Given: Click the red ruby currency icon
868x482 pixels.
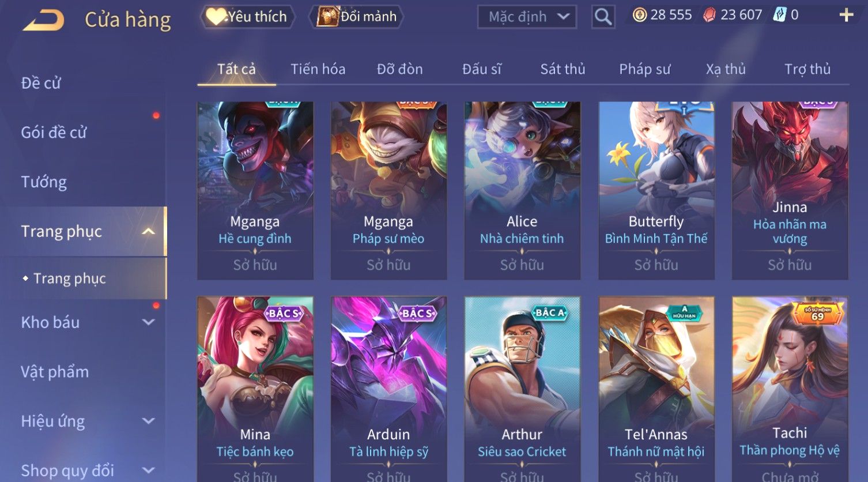Looking at the screenshot, I should click(x=710, y=15).
